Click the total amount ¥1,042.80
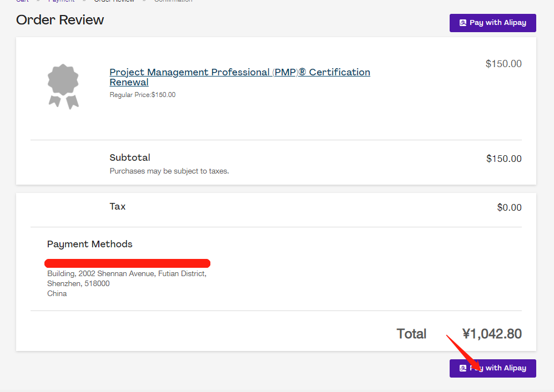The width and height of the screenshot is (554, 392). pyautogui.click(x=492, y=334)
